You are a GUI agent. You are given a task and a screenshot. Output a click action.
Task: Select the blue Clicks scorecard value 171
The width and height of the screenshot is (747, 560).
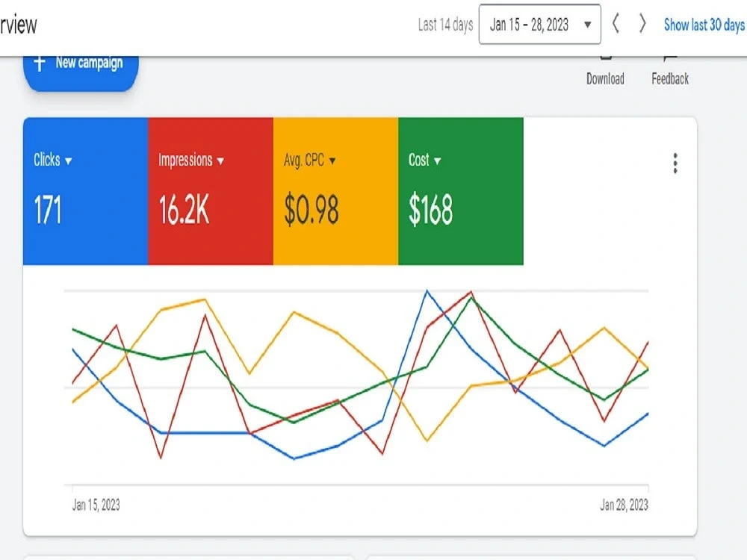pos(48,210)
